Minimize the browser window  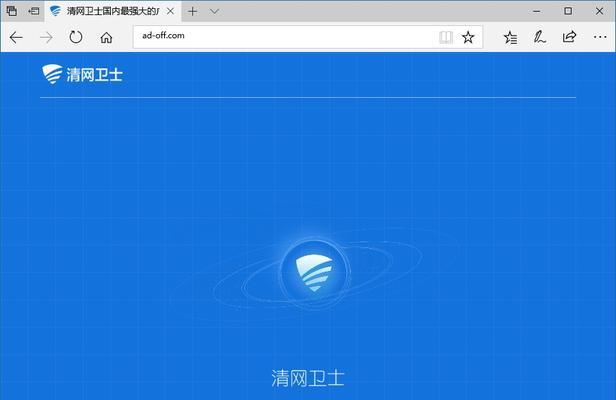click(x=537, y=11)
